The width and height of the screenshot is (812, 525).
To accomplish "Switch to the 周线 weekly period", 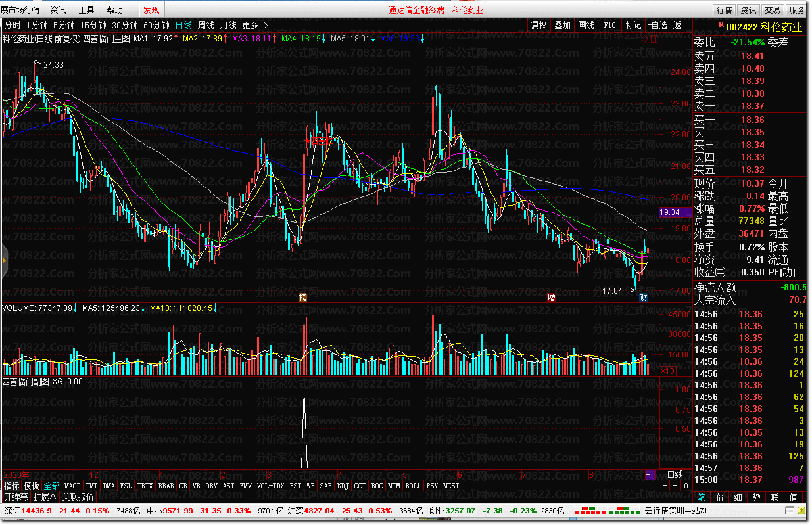I will (206, 26).
